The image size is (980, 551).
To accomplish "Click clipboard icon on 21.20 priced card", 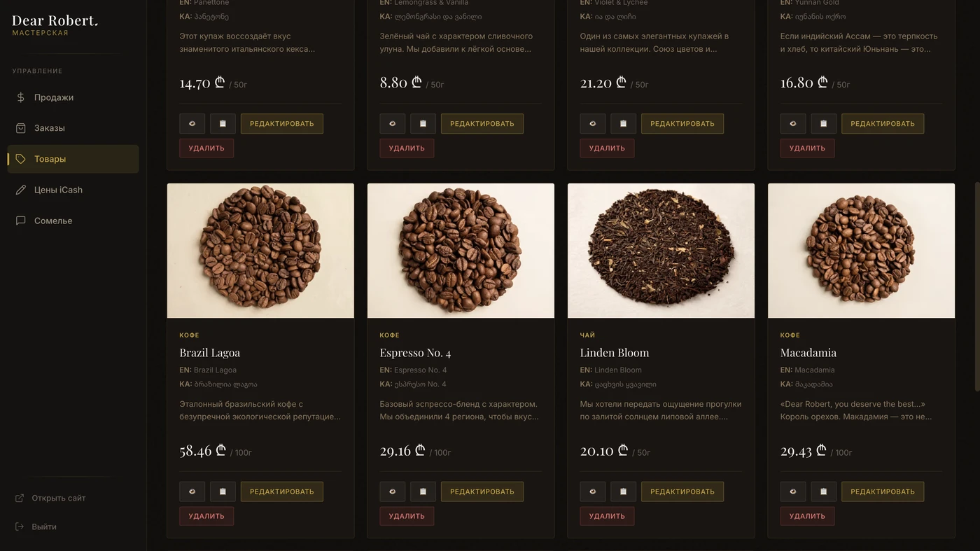I will click(624, 124).
